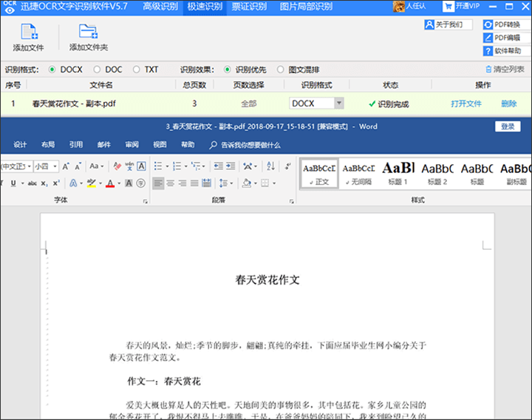Click the bullet list icon
532x420 pixels.
[x=158, y=166]
